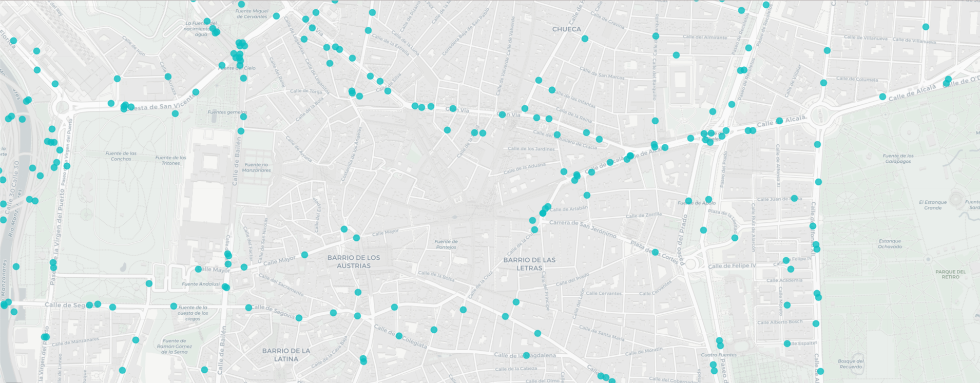
Task: Click the Cuatro Fuentes map label
Action: pyautogui.click(x=719, y=355)
